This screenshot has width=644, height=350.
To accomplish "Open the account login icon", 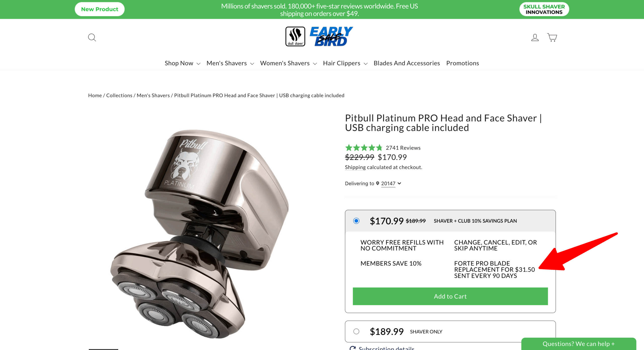I will click(x=535, y=37).
